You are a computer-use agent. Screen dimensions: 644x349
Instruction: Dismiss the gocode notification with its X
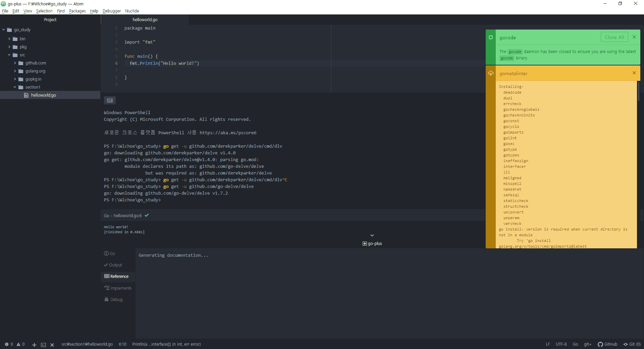634,37
